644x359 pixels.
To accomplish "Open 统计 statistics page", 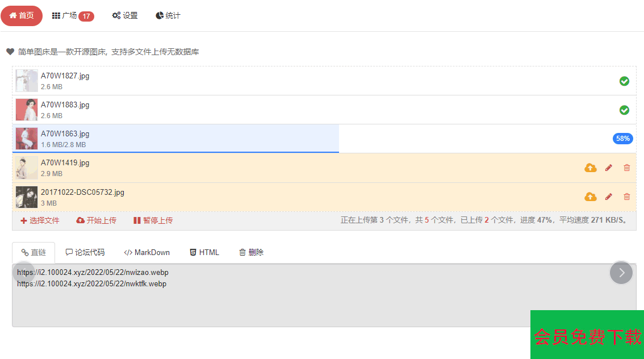I will (168, 16).
